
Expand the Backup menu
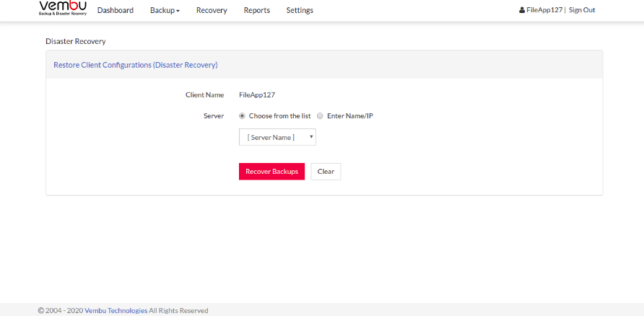tap(165, 10)
